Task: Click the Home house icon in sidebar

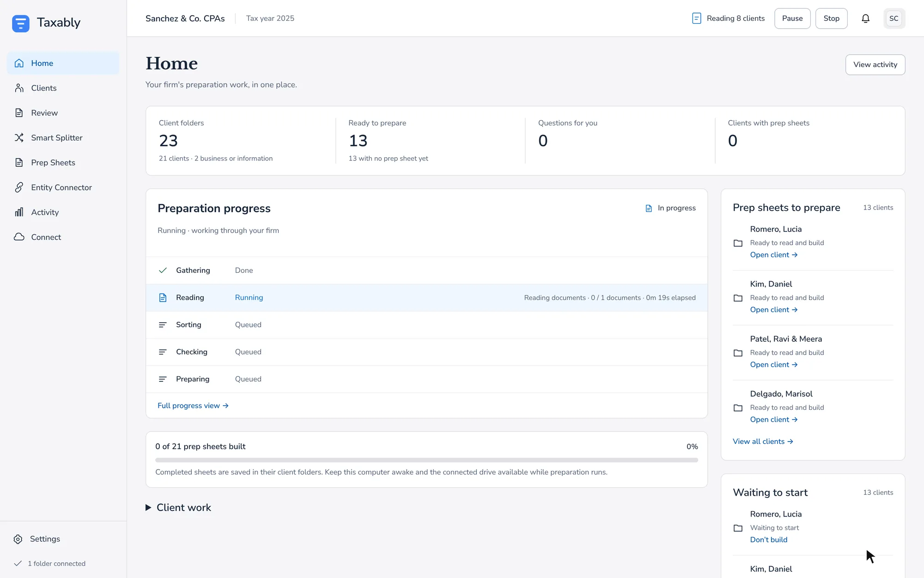Action: (x=19, y=63)
